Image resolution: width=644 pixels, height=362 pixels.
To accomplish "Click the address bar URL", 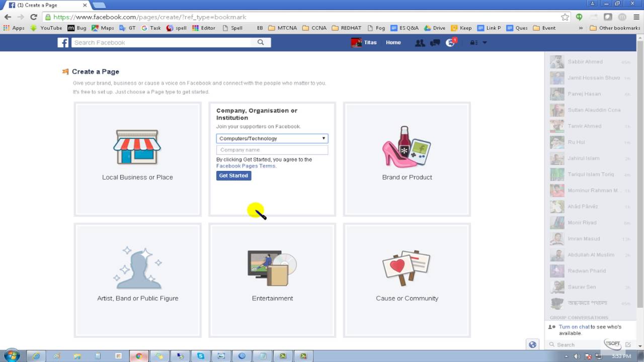I will 149,17.
